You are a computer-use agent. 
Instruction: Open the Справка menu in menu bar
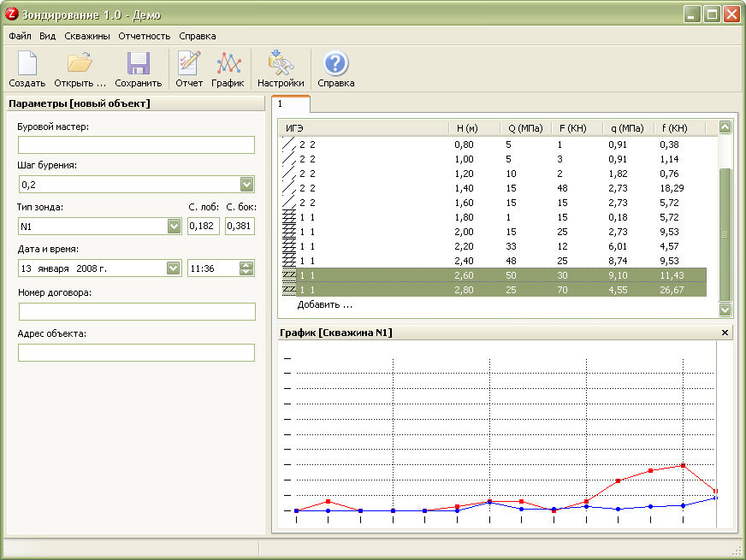click(x=198, y=36)
